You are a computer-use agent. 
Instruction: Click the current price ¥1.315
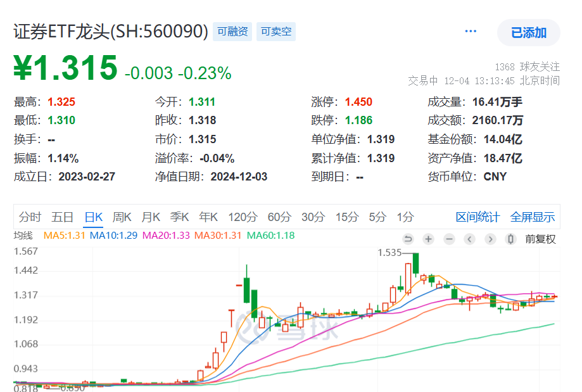tap(65, 68)
